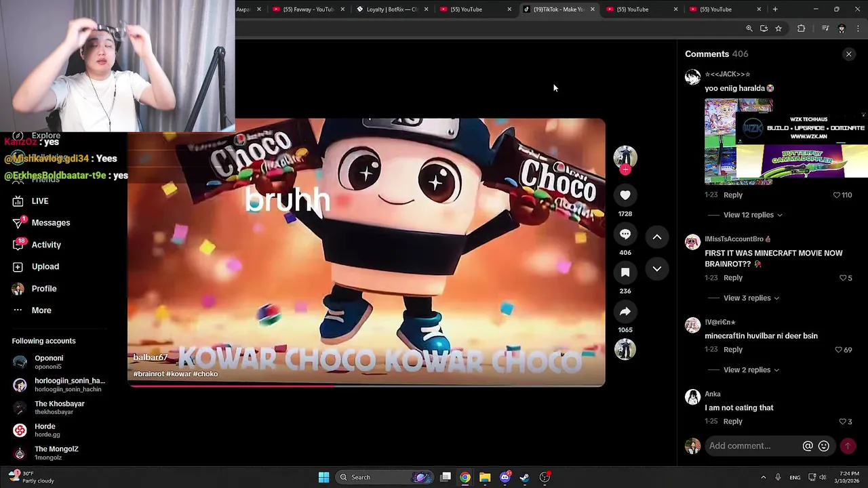Open the Upload page from sidebar
The height and width of the screenshot is (488, 868).
pos(36,267)
